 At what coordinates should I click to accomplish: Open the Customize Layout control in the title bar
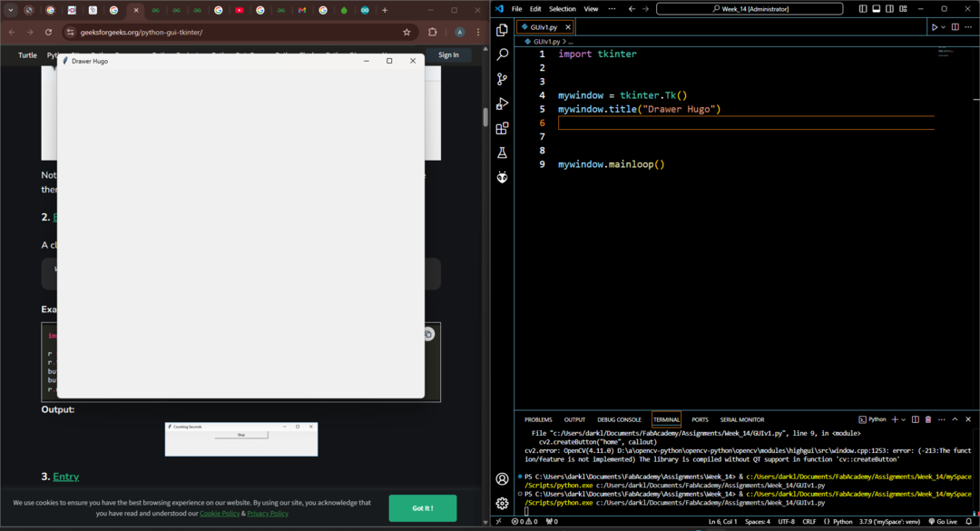tap(903, 9)
